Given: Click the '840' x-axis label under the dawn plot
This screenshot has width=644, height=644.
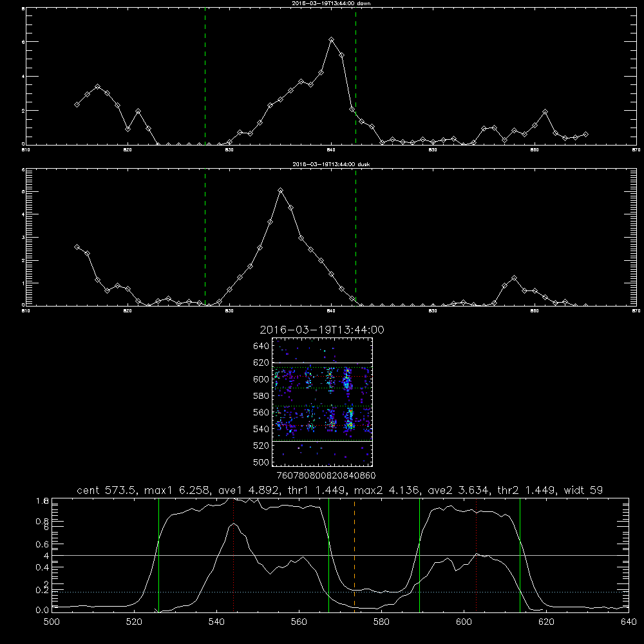Looking at the screenshot, I should coord(332,150).
